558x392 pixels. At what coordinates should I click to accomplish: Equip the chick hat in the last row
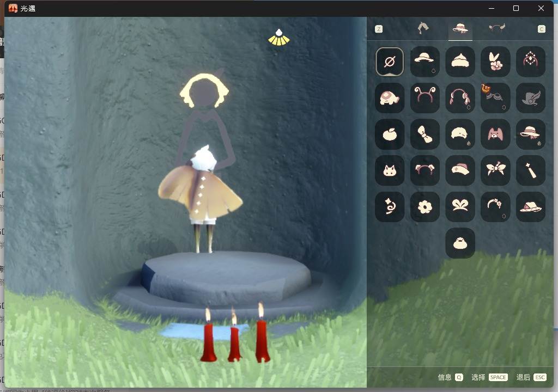[x=460, y=243]
